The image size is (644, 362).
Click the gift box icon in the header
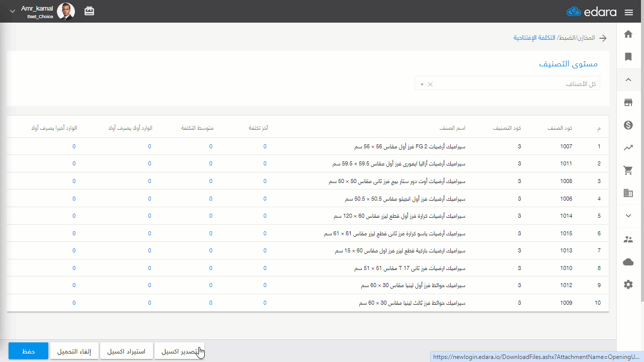89,11
